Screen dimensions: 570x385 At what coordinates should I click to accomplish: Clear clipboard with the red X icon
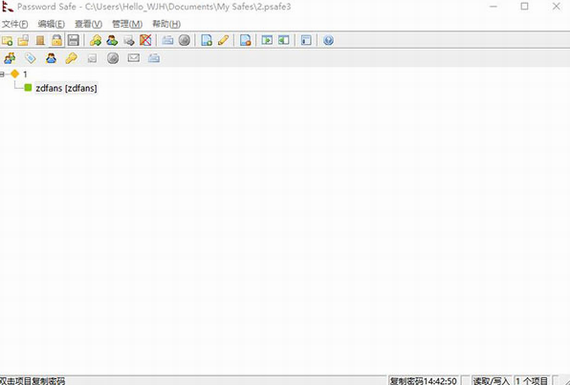[x=145, y=40]
